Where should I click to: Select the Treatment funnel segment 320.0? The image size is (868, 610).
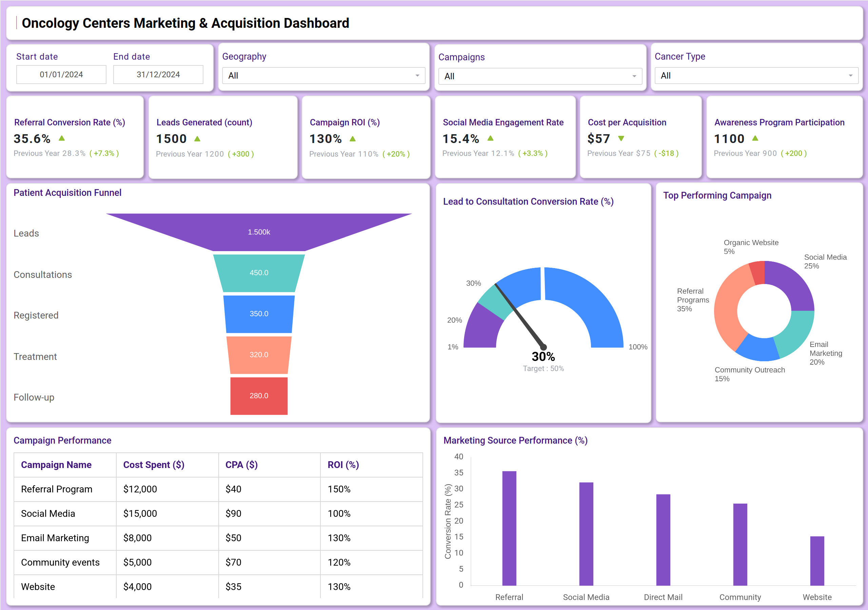[259, 354]
